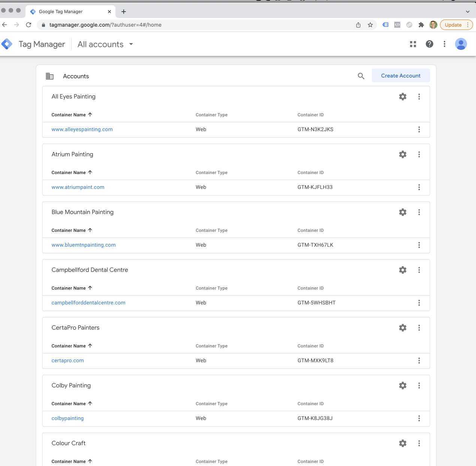Click the user profile avatar

point(461,44)
